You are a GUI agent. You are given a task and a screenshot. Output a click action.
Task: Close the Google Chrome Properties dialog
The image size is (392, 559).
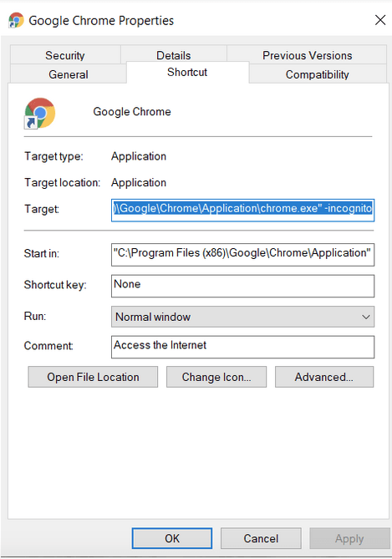380,20
